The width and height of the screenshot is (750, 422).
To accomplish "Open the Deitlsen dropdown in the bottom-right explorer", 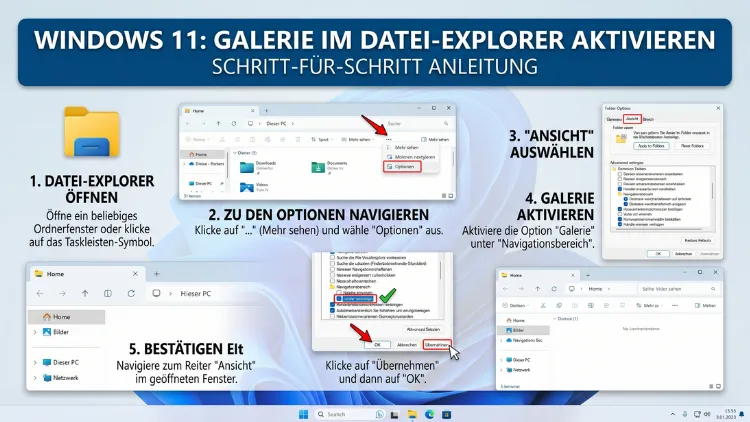I will point(515,305).
